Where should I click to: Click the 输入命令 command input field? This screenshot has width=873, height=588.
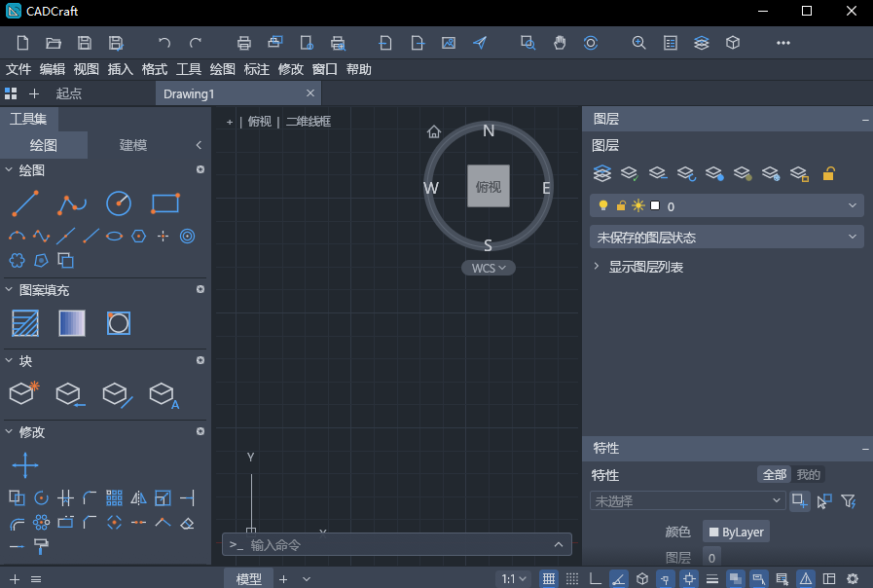pyautogui.click(x=397, y=544)
